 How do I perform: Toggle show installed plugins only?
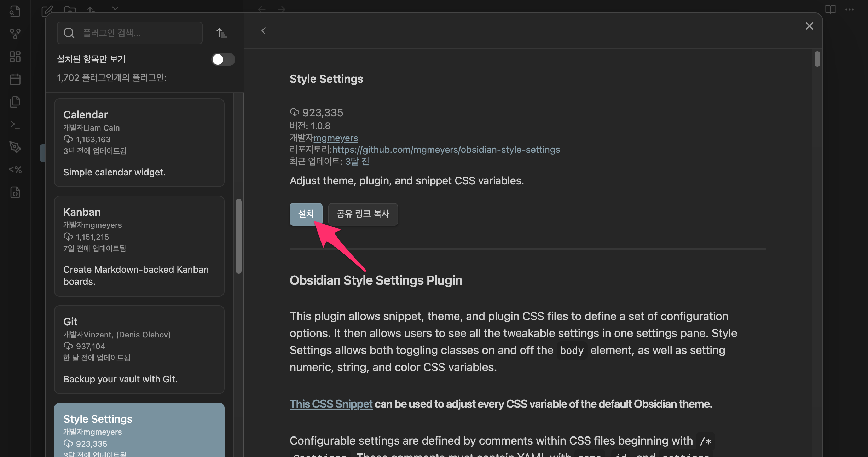[223, 59]
